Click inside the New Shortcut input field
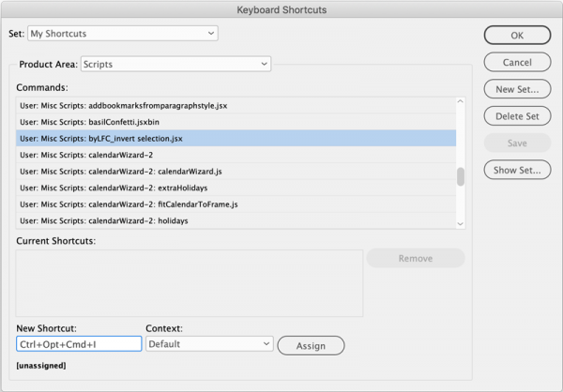 [79, 344]
